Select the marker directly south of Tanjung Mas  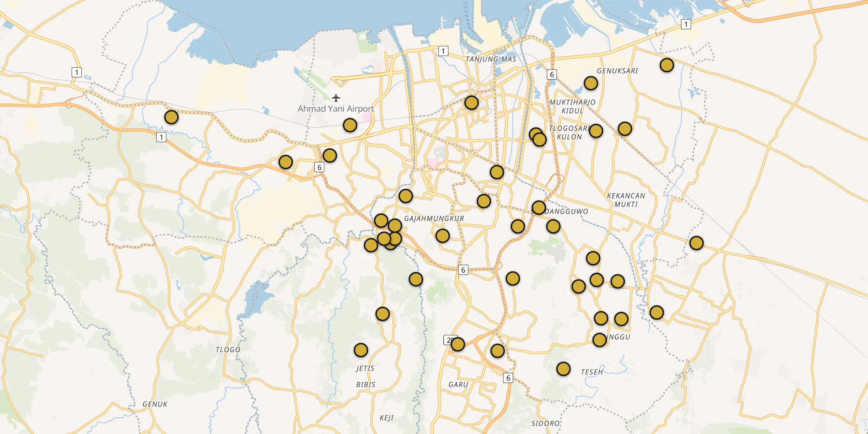[x=472, y=103]
